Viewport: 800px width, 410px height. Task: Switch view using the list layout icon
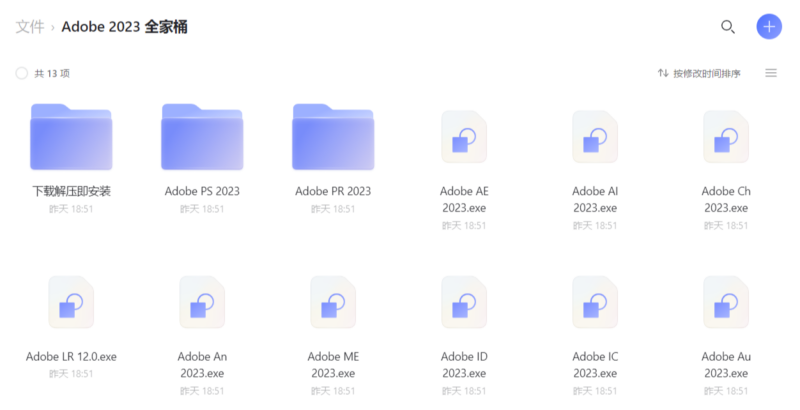click(771, 73)
